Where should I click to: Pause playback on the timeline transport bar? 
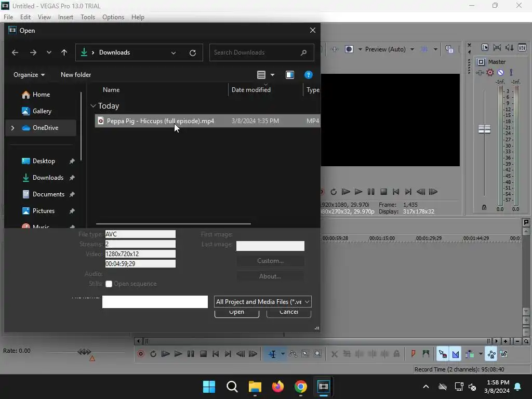[x=191, y=354]
